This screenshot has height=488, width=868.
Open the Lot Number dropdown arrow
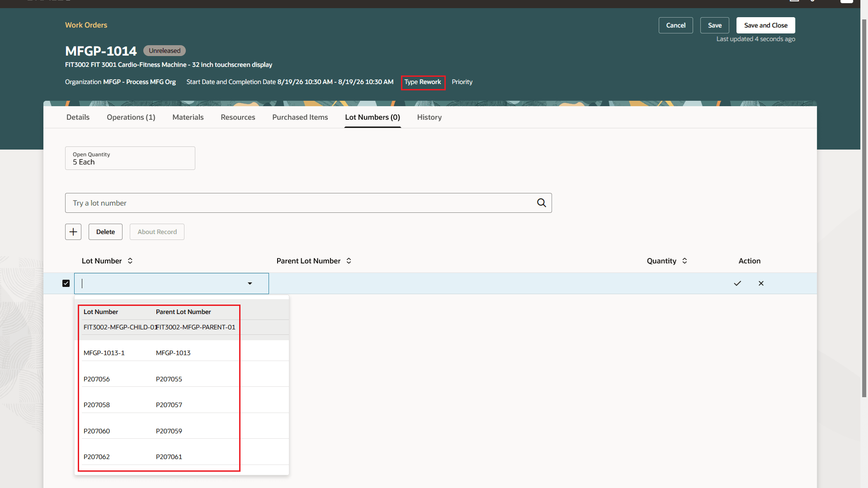tap(250, 283)
